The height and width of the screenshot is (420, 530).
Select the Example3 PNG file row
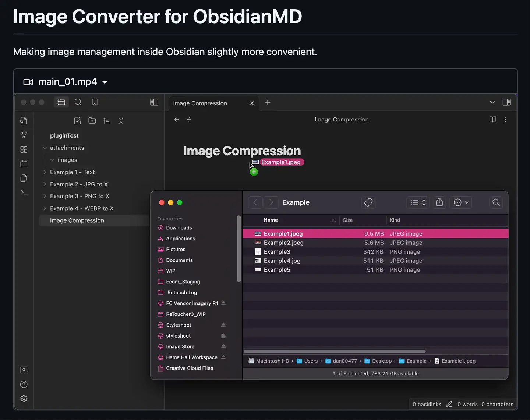point(375,252)
